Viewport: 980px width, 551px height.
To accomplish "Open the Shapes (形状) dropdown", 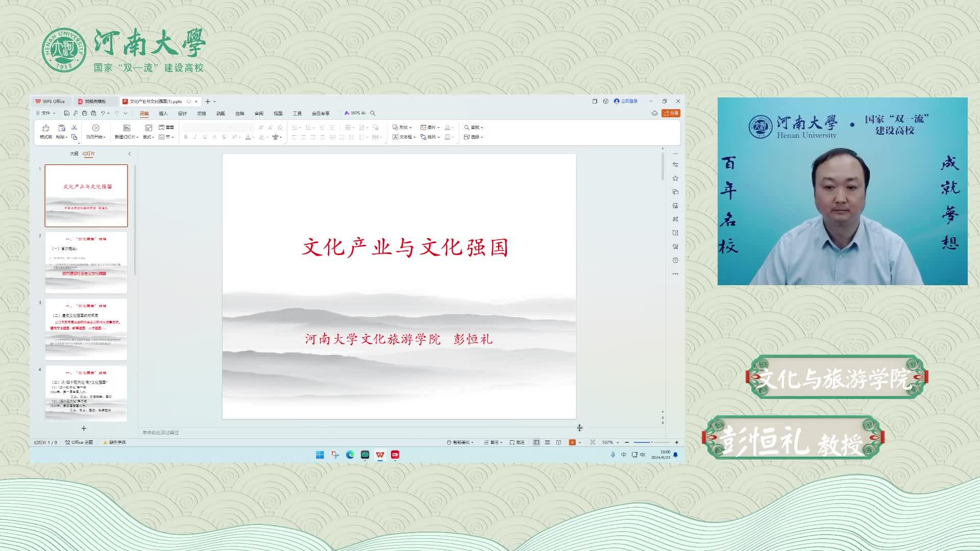I will (402, 127).
